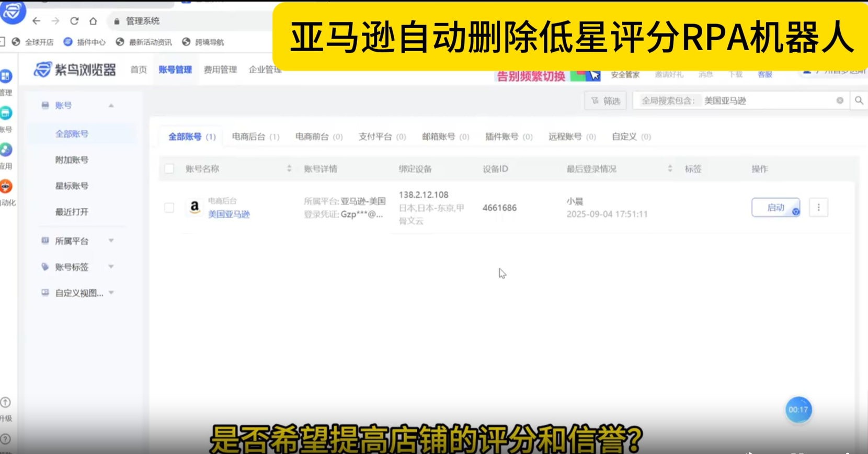Click the browser forward arrow

[x=55, y=21]
